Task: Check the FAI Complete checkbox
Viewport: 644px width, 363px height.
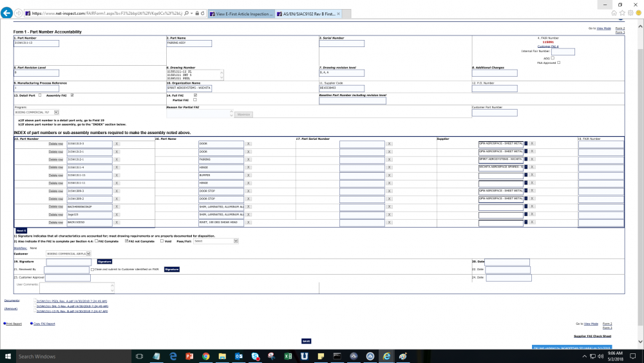Action: (97, 241)
